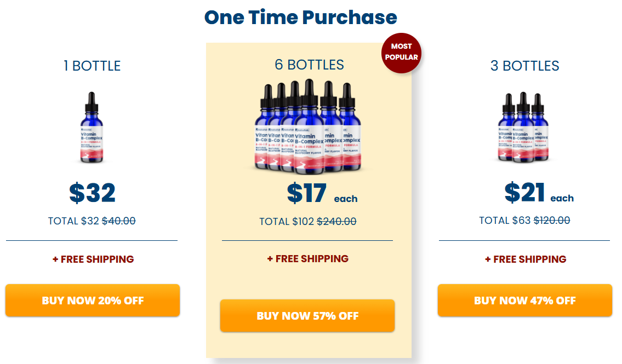Select the BUY NOW 47% OFF button
The image size is (622, 364).
click(524, 301)
